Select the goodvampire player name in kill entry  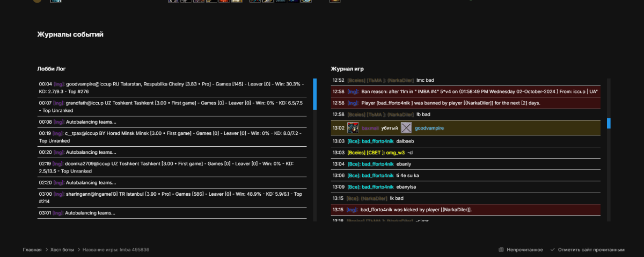tap(429, 128)
